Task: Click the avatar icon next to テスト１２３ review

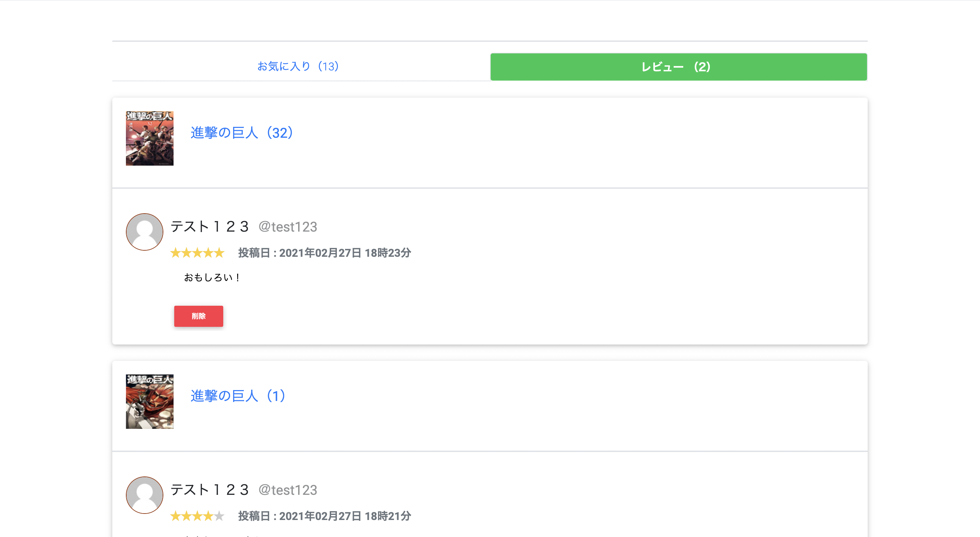Action: pyautogui.click(x=144, y=232)
